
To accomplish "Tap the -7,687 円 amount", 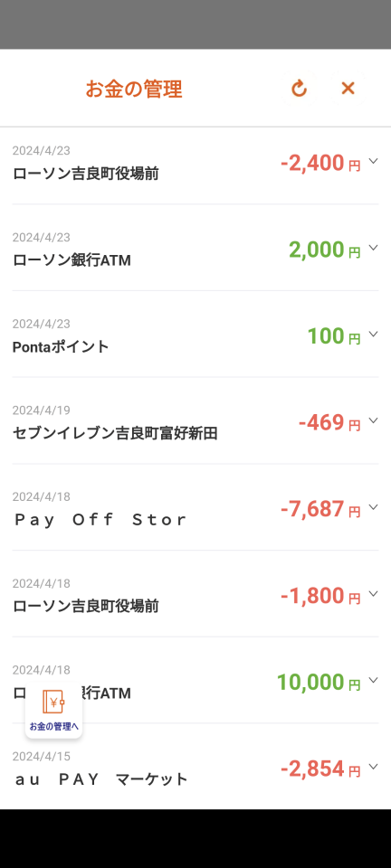I will pos(320,509).
